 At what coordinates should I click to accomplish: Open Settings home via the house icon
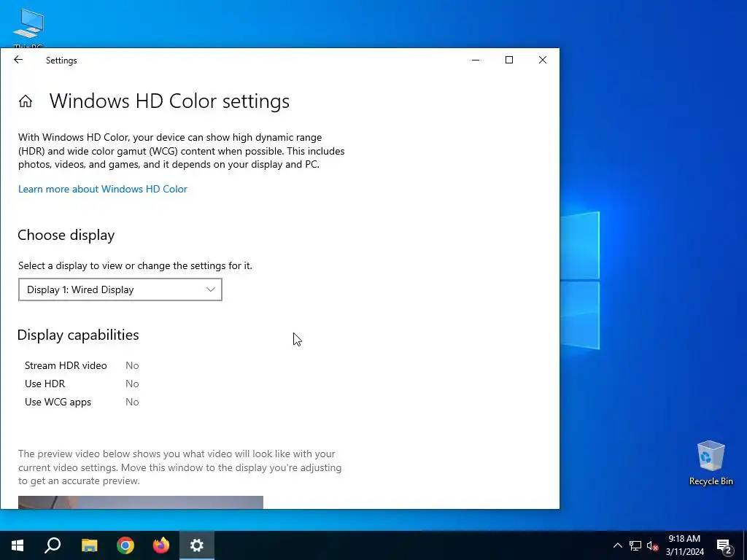coord(26,101)
